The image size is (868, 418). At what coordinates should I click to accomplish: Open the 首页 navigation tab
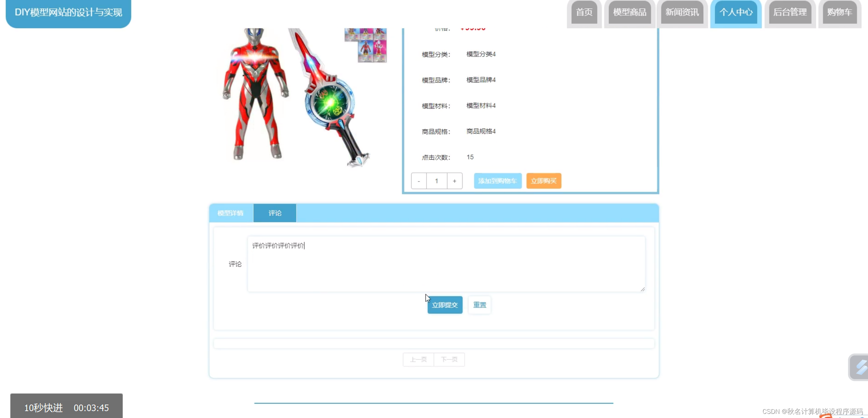click(584, 12)
